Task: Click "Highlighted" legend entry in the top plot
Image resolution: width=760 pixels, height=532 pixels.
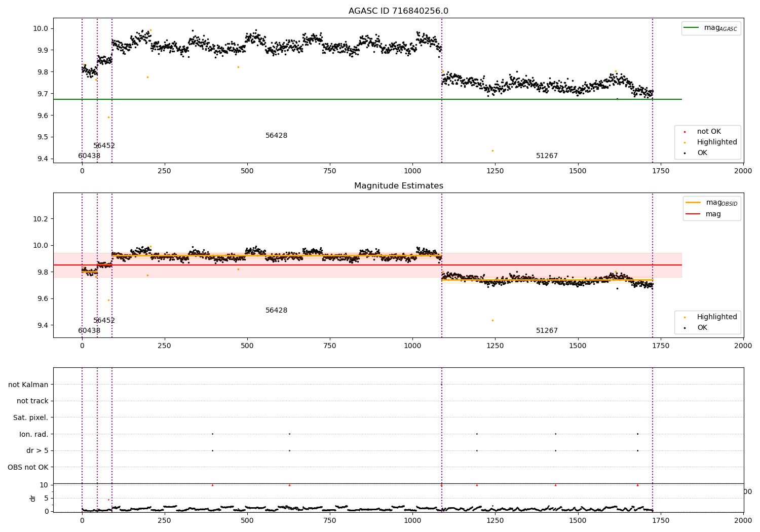Action: pos(710,142)
